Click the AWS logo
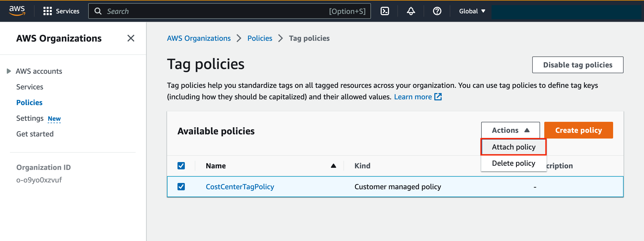Image resolution: width=644 pixels, height=241 pixels. click(x=17, y=11)
